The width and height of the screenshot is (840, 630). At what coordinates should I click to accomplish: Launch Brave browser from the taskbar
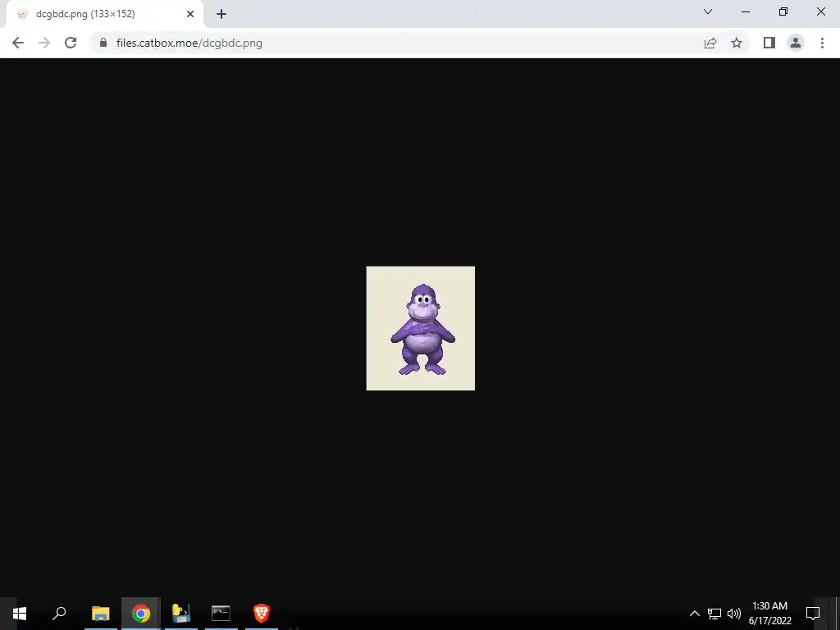[262, 614]
